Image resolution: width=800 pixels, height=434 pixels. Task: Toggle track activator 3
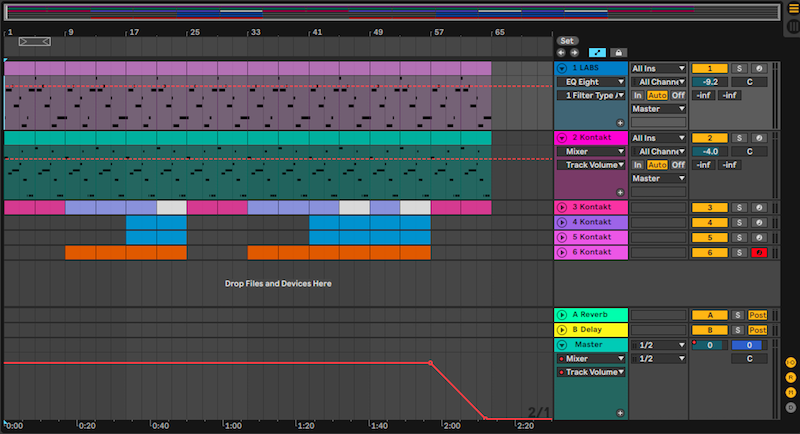click(709, 208)
